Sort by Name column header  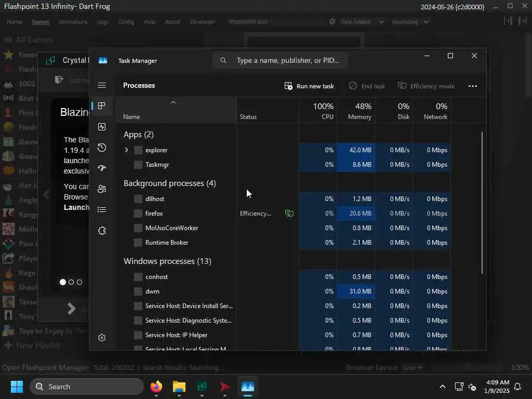point(176,110)
